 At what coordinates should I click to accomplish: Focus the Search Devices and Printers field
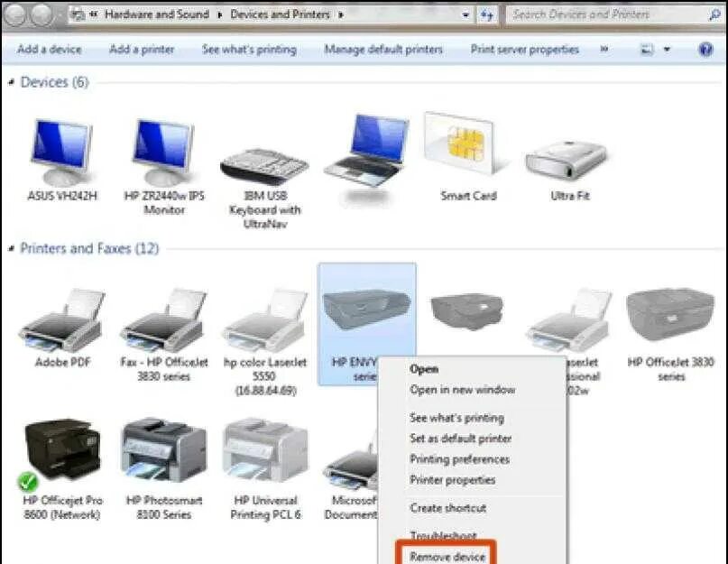606,14
